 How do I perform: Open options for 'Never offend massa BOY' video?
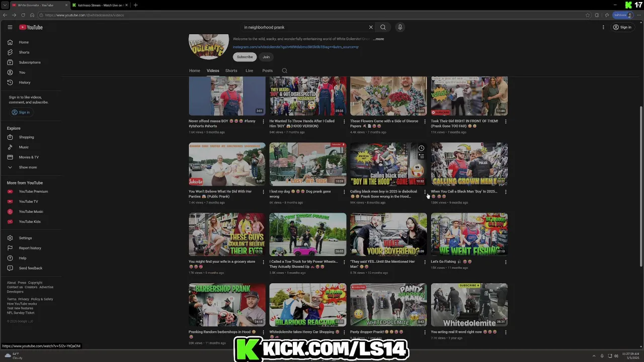pyautogui.click(x=263, y=121)
